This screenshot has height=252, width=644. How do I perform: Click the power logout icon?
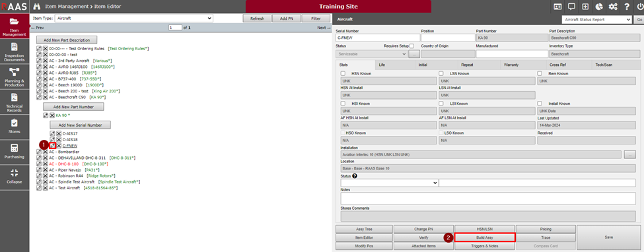639,7
